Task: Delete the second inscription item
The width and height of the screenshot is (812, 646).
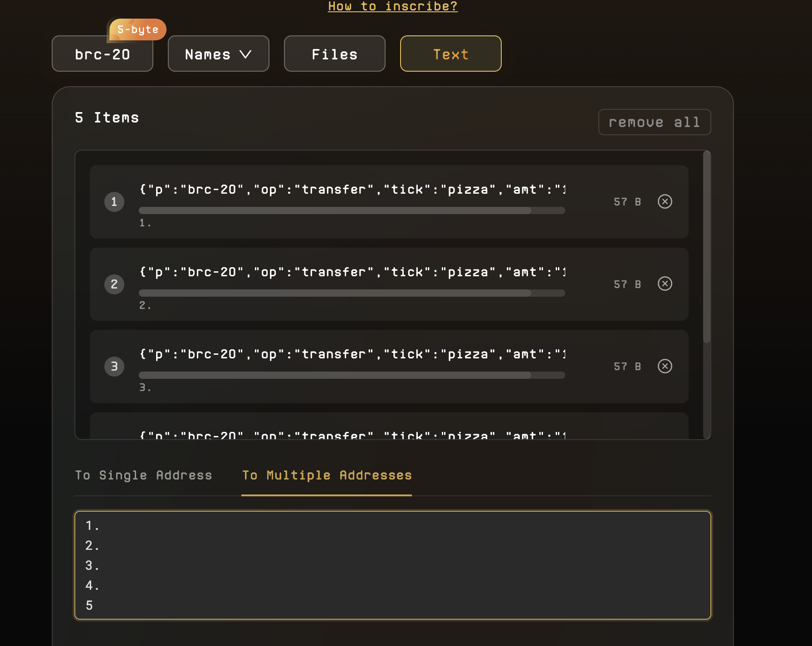Action: [665, 284]
